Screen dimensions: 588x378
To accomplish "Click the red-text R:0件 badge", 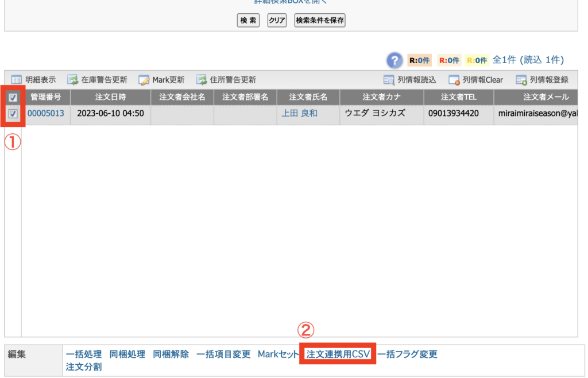I will [x=449, y=60].
